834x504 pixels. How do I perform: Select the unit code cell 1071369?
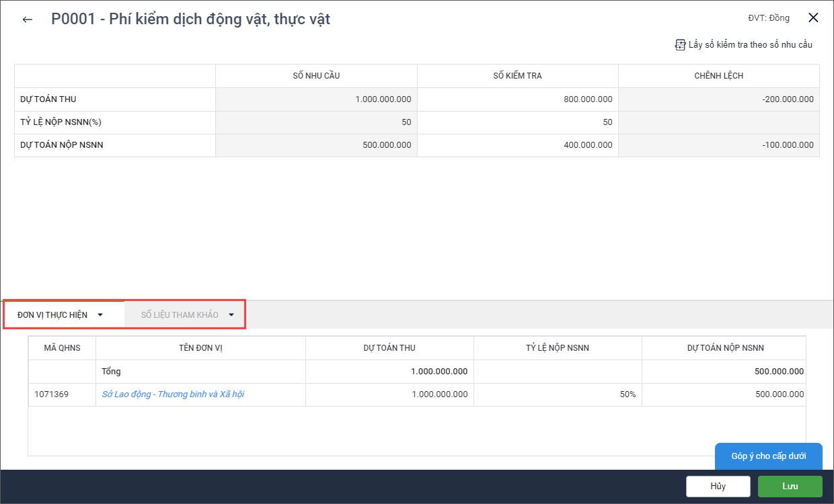(62, 394)
